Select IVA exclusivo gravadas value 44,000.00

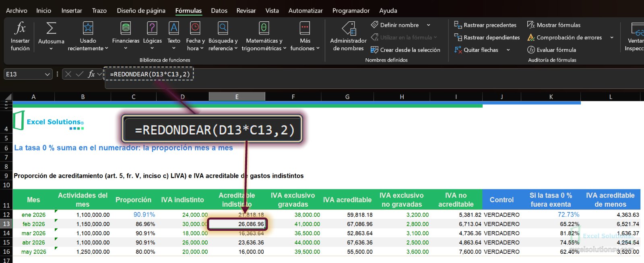point(293,242)
